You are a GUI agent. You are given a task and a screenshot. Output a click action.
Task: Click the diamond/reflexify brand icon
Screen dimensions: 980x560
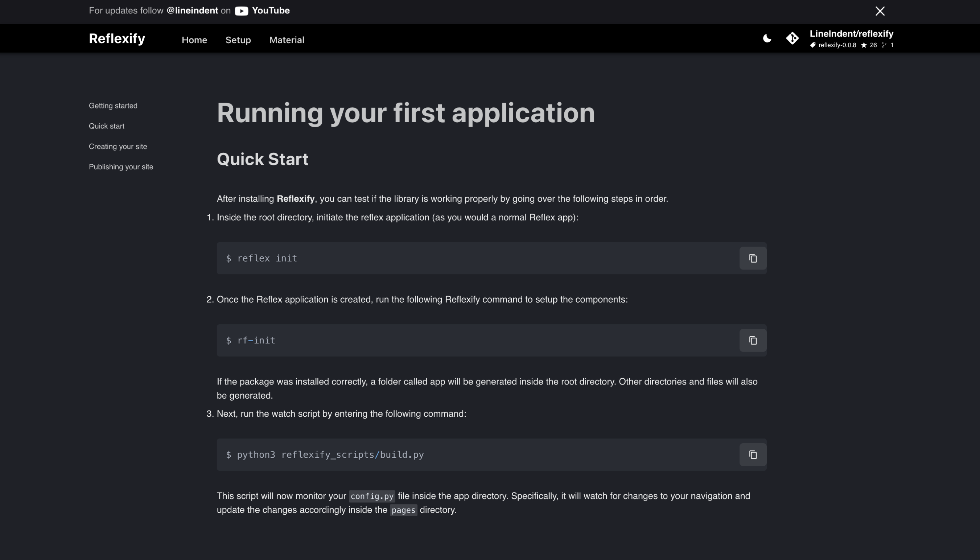[x=793, y=38]
